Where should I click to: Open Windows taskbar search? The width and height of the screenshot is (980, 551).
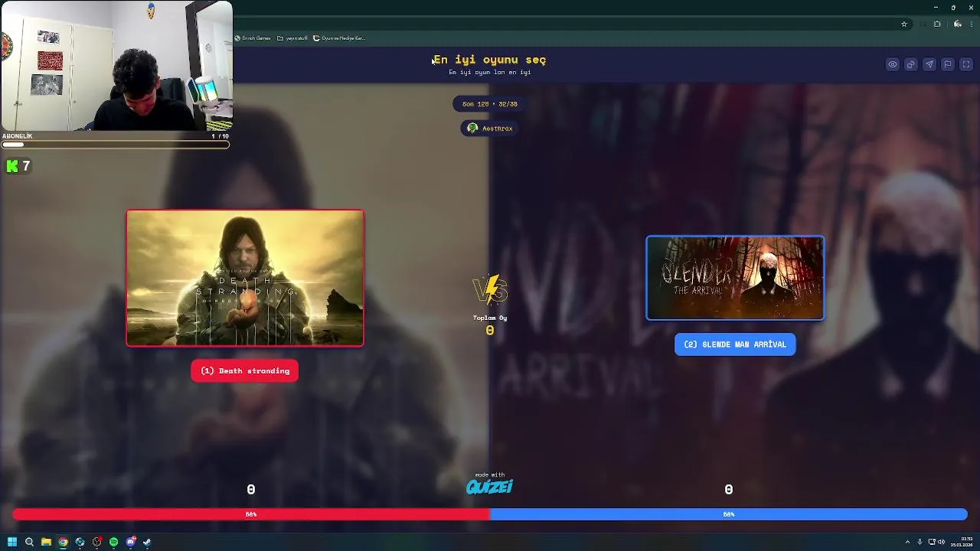(29, 542)
